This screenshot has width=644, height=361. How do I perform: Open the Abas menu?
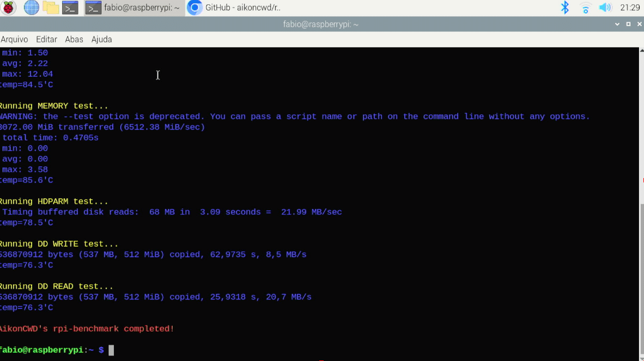click(x=74, y=39)
